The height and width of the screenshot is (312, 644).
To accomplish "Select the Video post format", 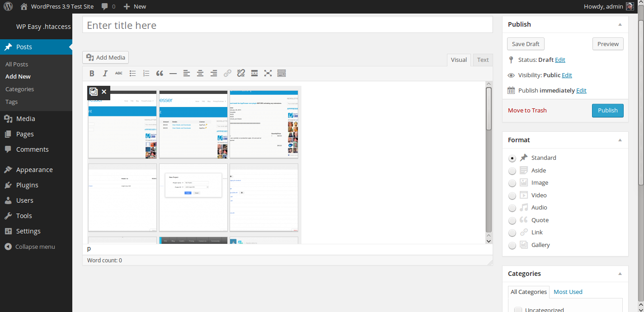I will [512, 196].
